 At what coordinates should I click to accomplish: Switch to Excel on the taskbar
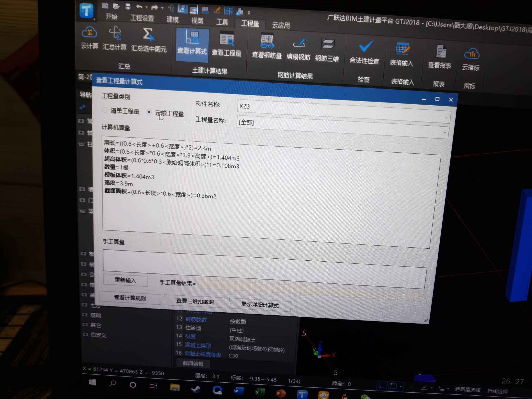(x=259, y=392)
